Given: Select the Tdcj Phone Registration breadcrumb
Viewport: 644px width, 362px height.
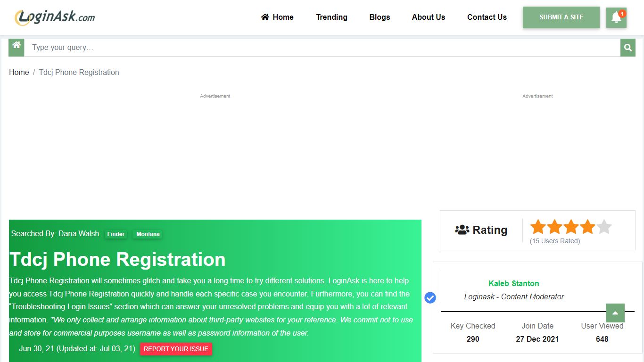Looking at the screenshot, I should pyautogui.click(x=79, y=72).
